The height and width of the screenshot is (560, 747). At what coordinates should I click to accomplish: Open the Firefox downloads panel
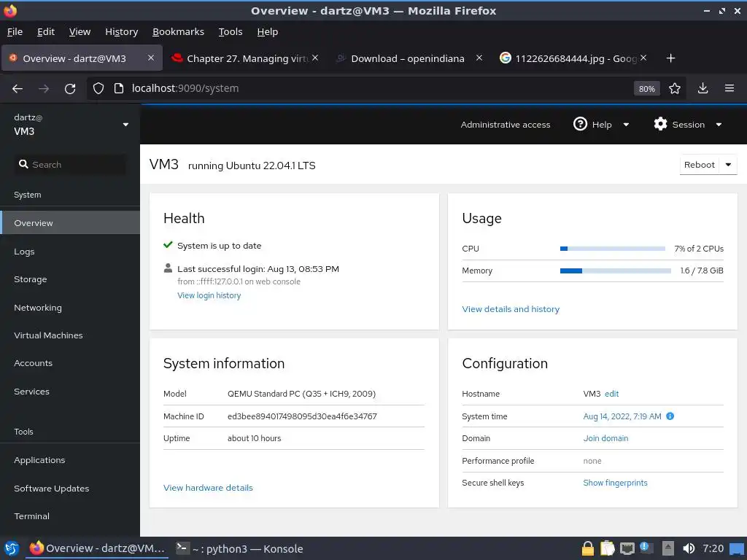[703, 88]
